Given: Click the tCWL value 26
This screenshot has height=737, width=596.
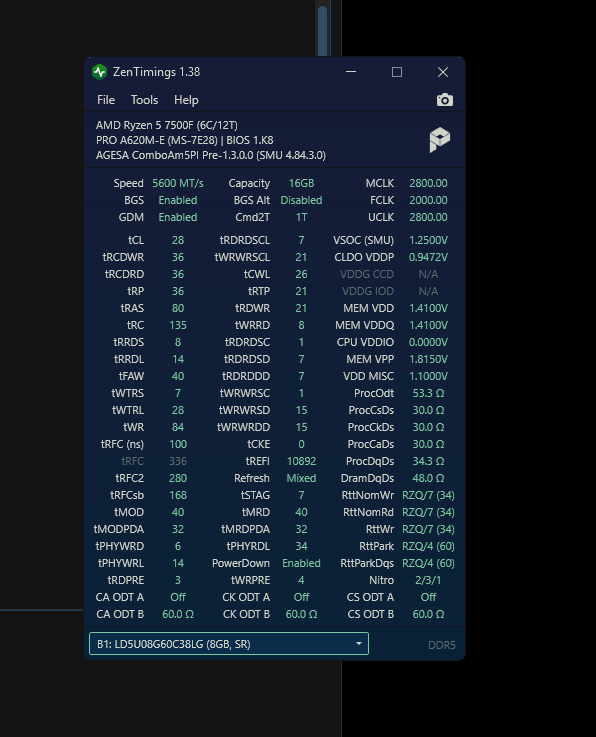Looking at the screenshot, I should [301, 274].
